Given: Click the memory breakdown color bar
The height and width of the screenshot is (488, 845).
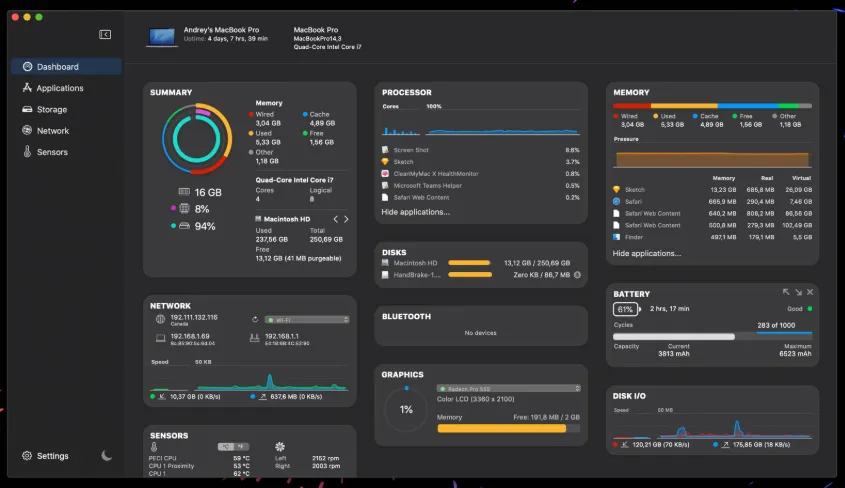Looking at the screenshot, I should (x=712, y=106).
